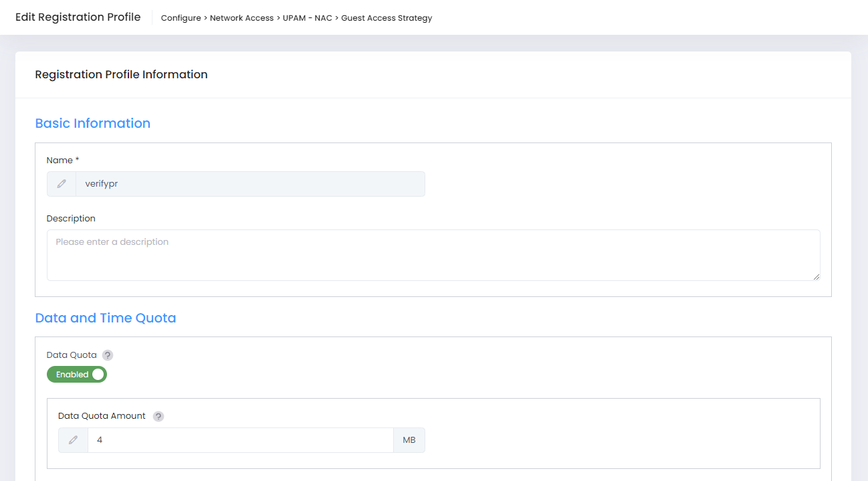
Task: Click the Data Quota Amount value field
Action: [x=240, y=440]
